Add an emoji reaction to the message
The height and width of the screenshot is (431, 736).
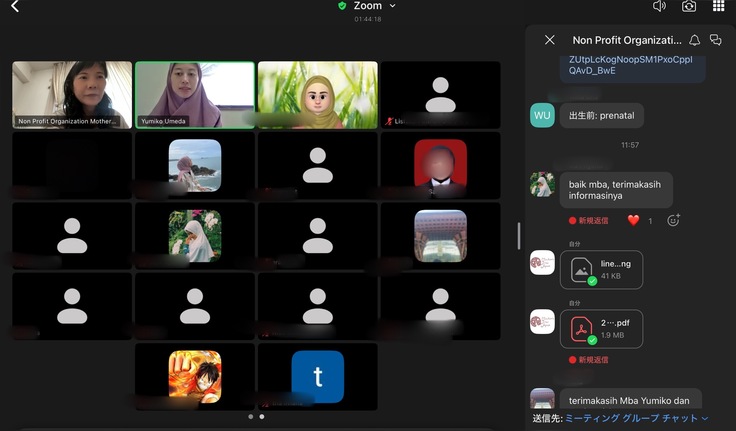click(x=673, y=220)
